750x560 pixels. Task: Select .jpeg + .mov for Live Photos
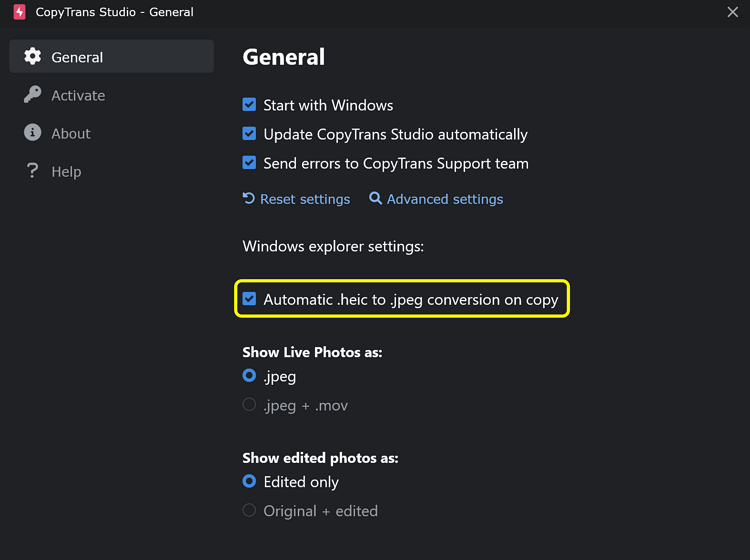249,405
